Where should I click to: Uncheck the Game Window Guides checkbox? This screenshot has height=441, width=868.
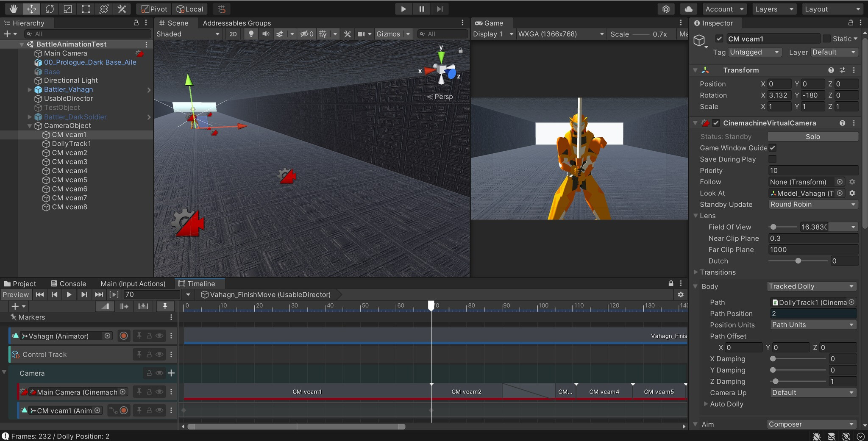click(773, 148)
